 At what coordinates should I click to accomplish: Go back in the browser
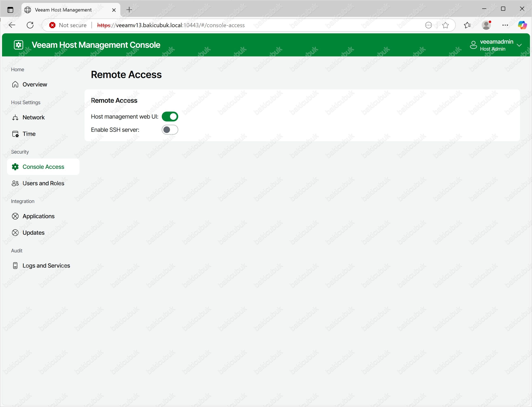[x=12, y=25]
